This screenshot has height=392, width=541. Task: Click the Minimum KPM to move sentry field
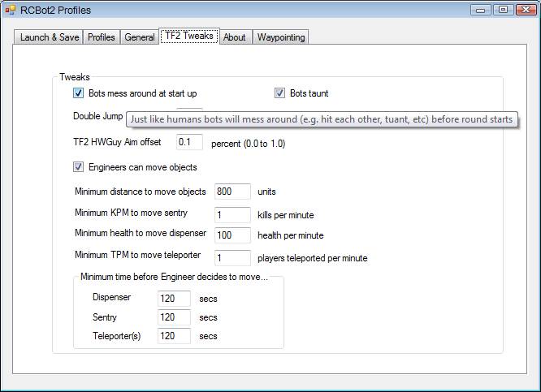click(x=232, y=215)
